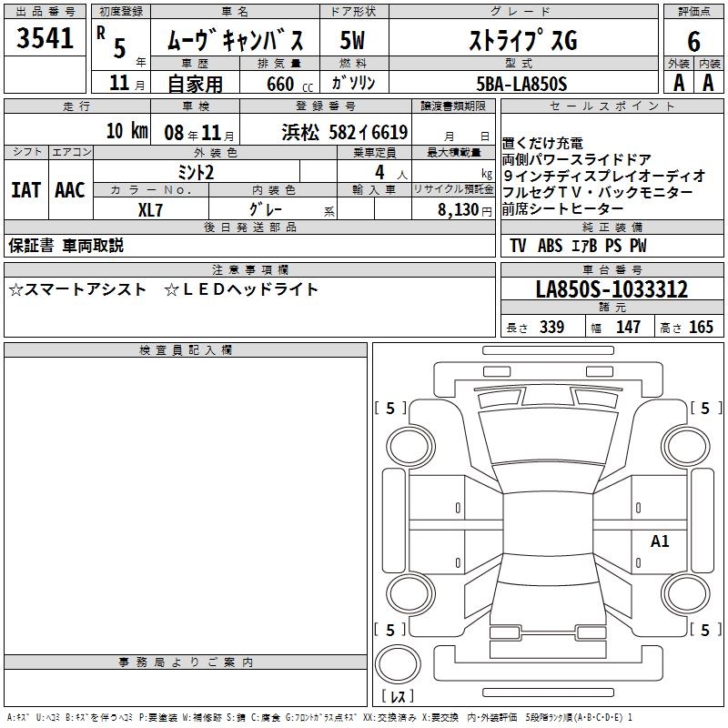Click the bottom-left tire rating [5]

[390, 630]
